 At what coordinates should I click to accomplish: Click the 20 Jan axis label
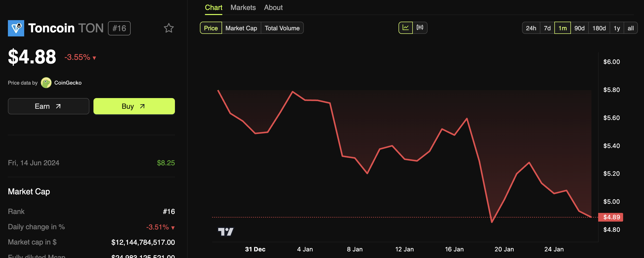click(504, 249)
